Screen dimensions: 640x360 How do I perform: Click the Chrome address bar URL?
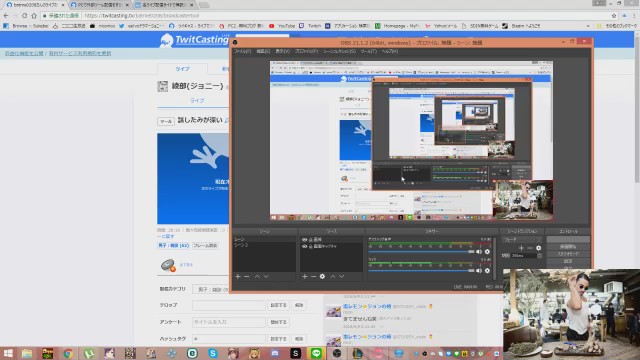[142, 16]
